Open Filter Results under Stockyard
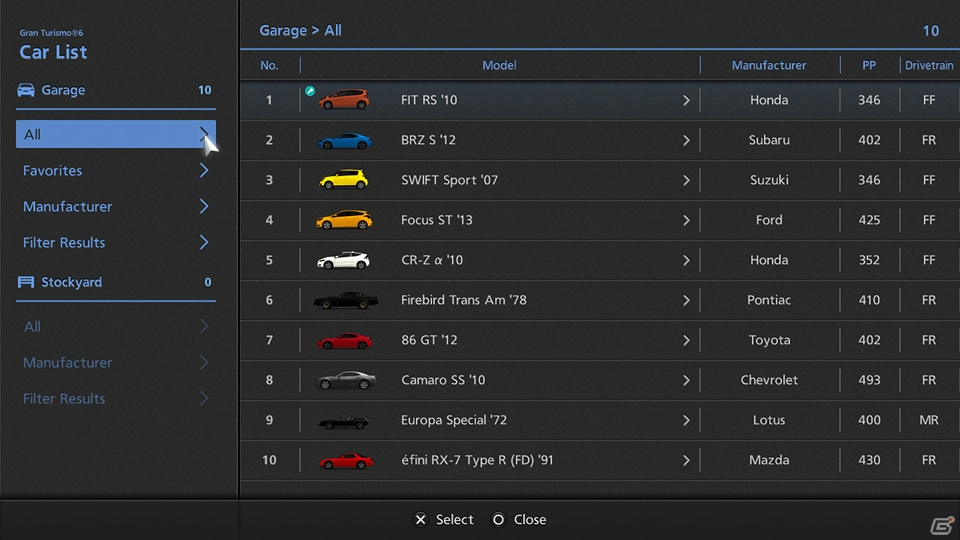 click(116, 399)
